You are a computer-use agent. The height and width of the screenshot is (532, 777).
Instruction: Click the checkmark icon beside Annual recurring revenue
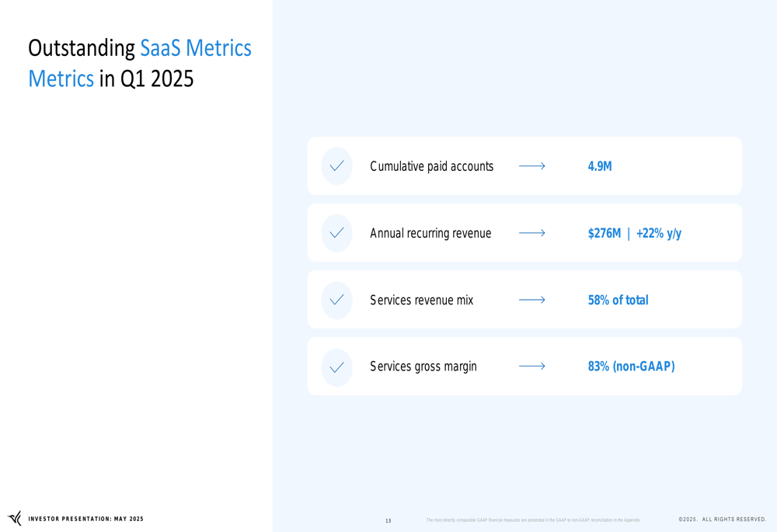pos(337,233)
